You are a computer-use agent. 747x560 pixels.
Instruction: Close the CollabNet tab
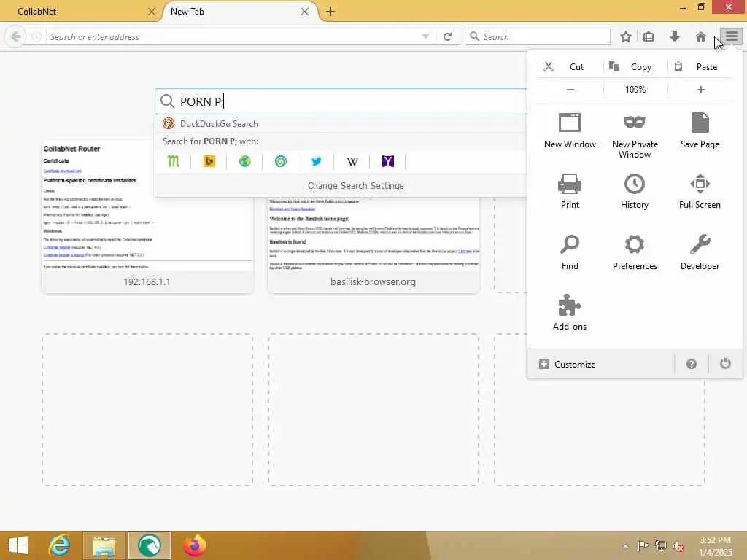(x=152, y=12)
